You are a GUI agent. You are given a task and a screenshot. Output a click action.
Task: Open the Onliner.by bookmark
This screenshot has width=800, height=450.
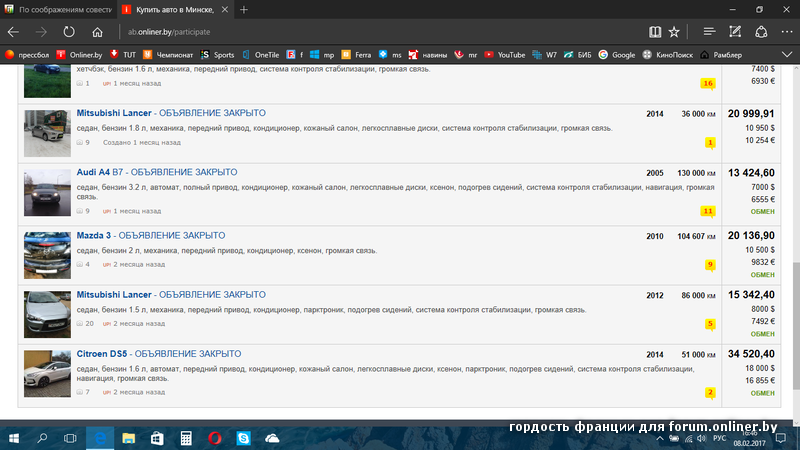[x=80, y=55]
